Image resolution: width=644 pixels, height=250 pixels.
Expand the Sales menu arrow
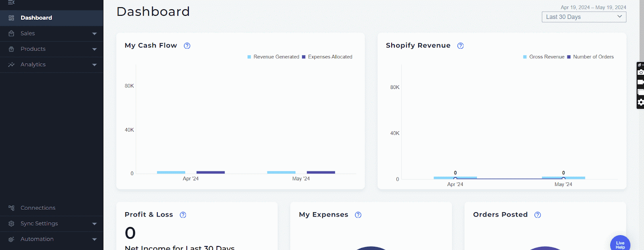(x=94, y=34)
